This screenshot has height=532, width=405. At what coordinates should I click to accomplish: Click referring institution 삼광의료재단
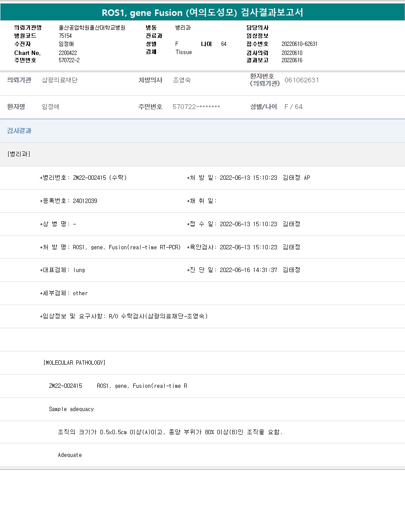point(60,80)
